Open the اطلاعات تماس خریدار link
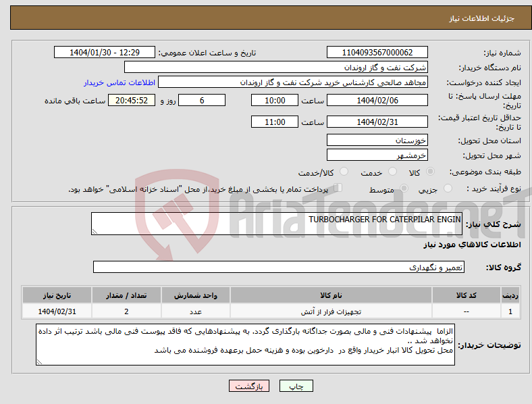This screenshot has width=532, height=404. click(119, 82)
